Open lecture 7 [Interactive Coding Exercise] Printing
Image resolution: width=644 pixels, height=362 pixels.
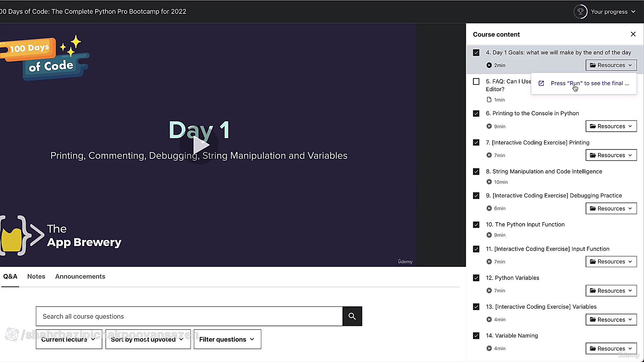coord(537,142)
